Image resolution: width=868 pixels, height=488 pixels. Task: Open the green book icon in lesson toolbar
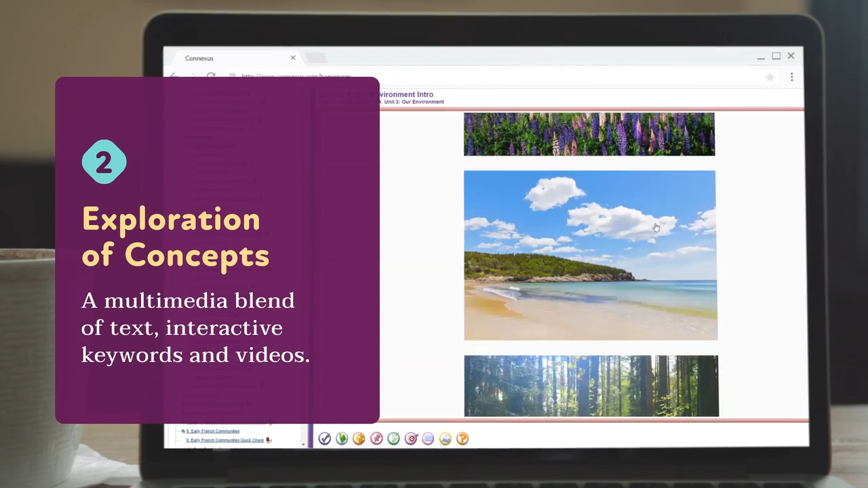[342, 439]
